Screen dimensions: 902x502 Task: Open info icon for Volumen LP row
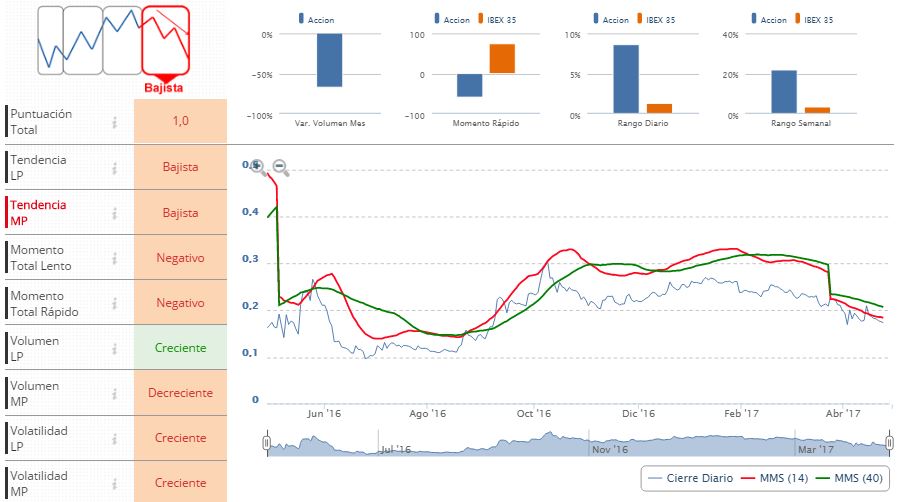115,348
